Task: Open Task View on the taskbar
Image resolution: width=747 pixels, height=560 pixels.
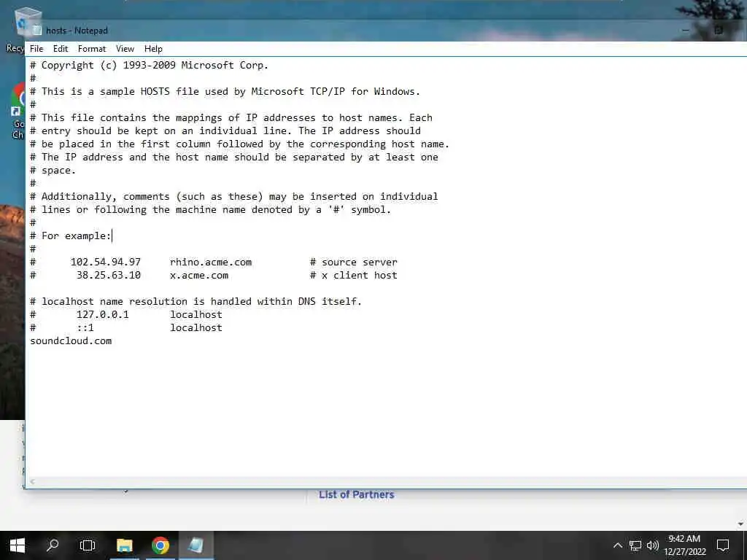Action: [88, 545]
